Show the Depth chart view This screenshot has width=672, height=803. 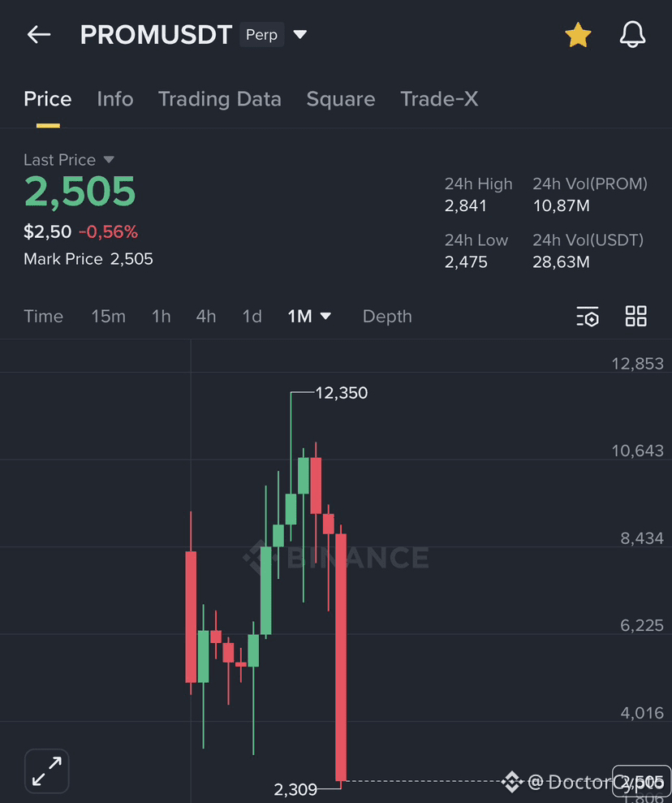[x=387, y=317]
